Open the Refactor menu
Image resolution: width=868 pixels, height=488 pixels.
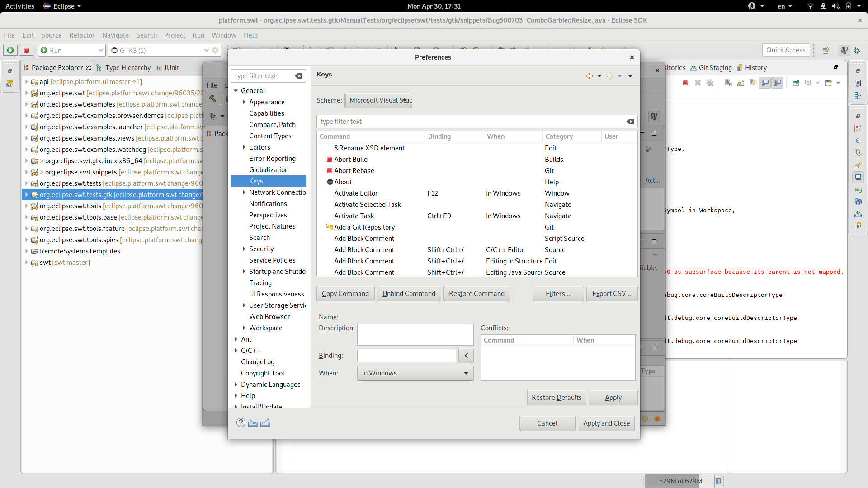click(x=82, y=35)
